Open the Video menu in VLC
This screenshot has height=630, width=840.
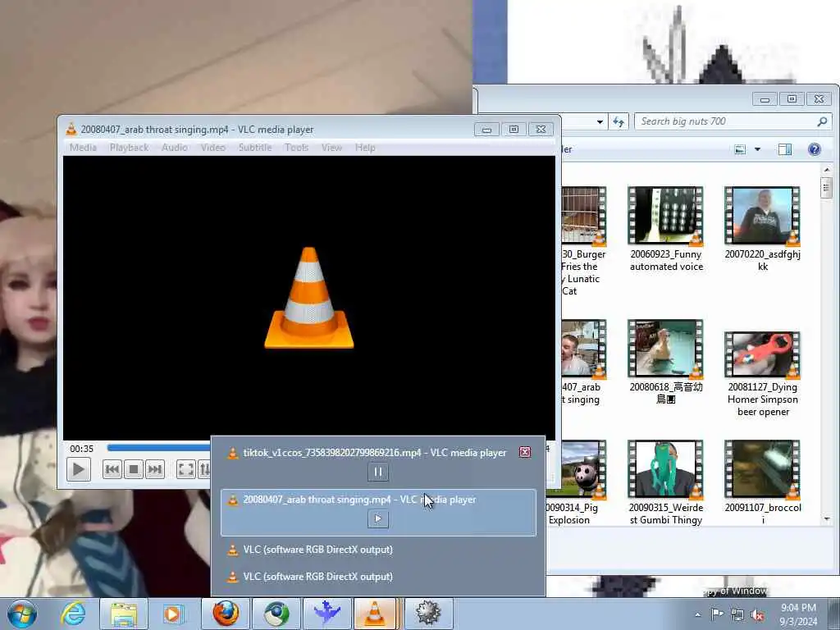tap(213, 148)
